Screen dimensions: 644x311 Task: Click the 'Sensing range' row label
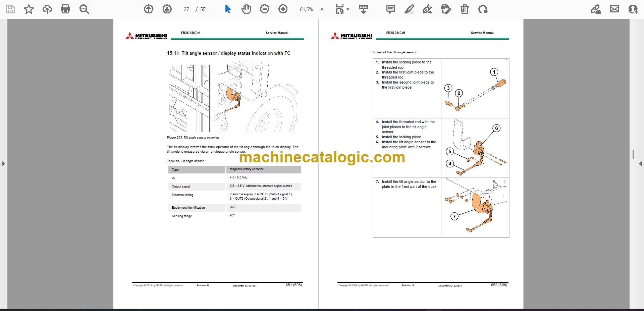pos(182,216)
